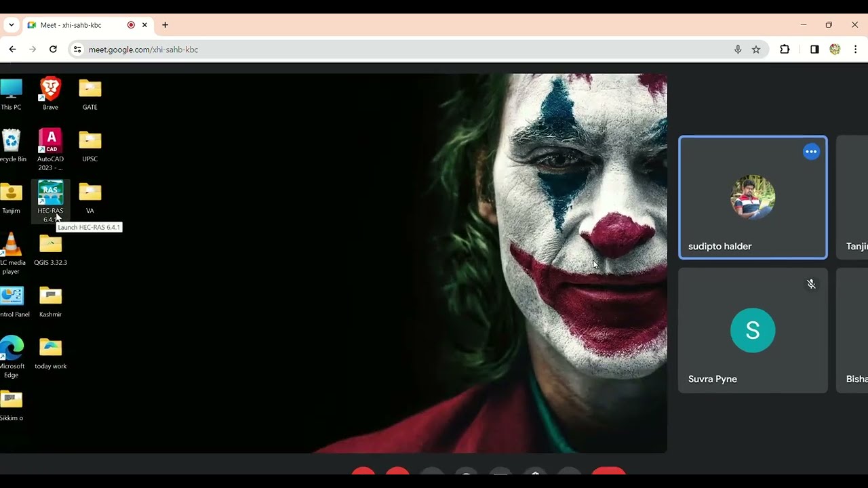The image size is (868, 488).
Task: Open more options on sudipto halder's tile
Action: click(811, 152)
